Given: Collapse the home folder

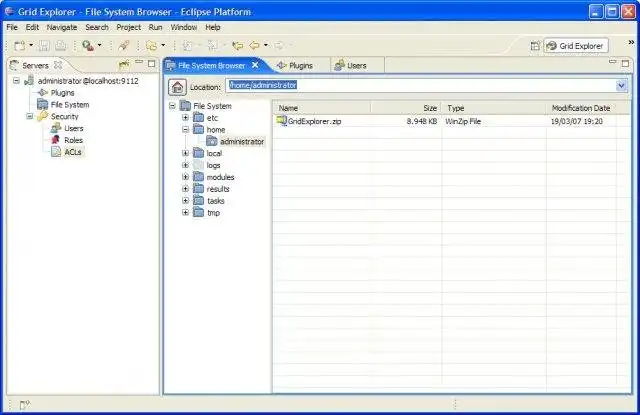Looking at the screenshot, I should (185, 130).
